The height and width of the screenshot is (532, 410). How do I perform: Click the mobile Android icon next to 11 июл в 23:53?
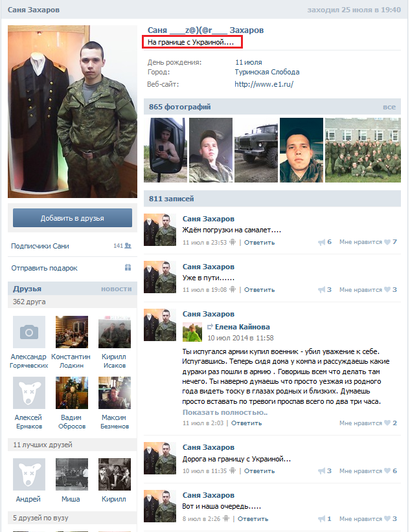pos(233,242)
